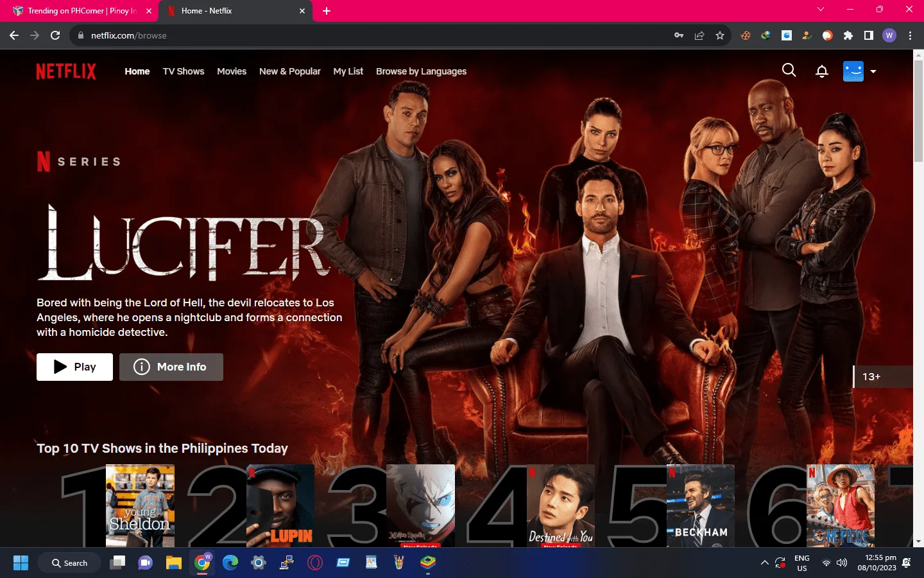Open Microsoft Edge from the taskbar
Viewport: 924px width, 578px height.
[230, 563]
